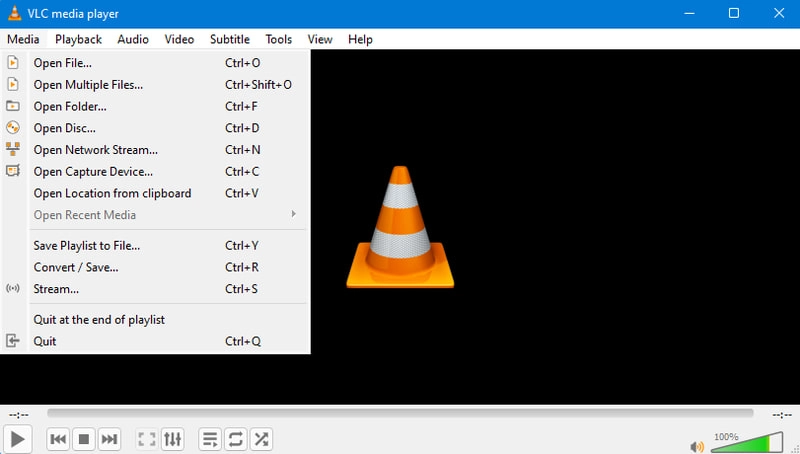Select Convert / Save menu entry
The height and width of the screenshot is (454, 800).
point(76,267)
